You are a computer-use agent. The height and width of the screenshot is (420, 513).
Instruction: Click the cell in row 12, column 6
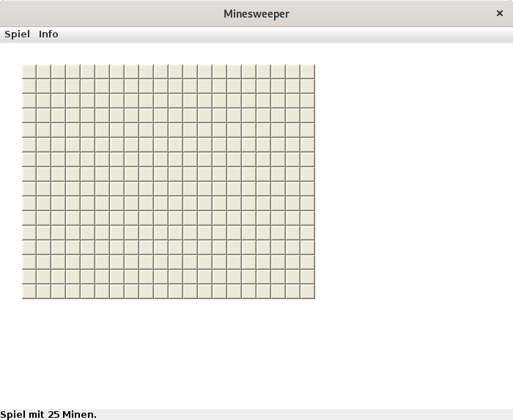click(x=103, y=233)
